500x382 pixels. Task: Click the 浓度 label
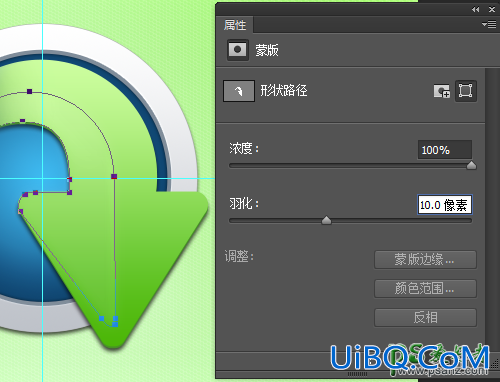tap(244, 148)
